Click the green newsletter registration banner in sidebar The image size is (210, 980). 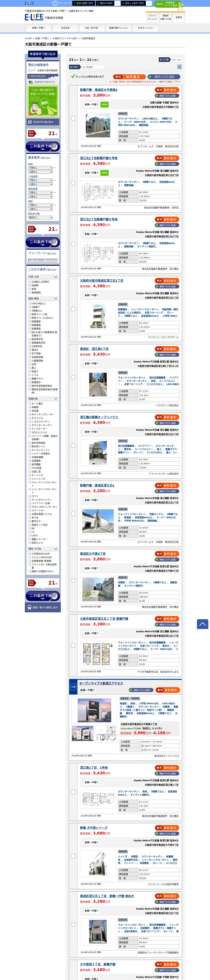(42, 101)
